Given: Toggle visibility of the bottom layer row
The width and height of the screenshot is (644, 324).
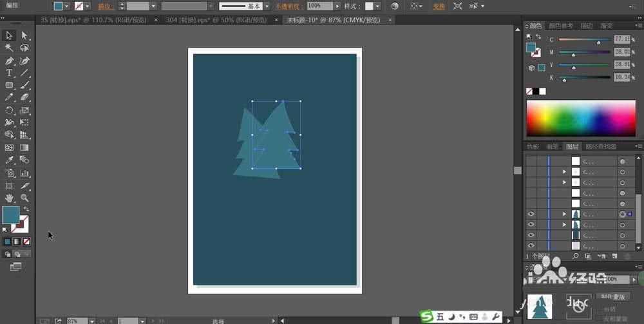Looking at the screenshot, I should coord(531,245).
